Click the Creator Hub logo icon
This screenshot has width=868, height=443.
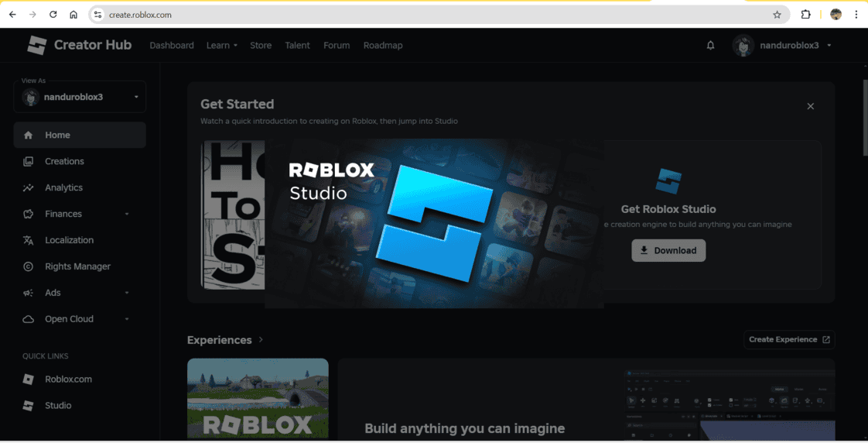click(x=37, y=46)
